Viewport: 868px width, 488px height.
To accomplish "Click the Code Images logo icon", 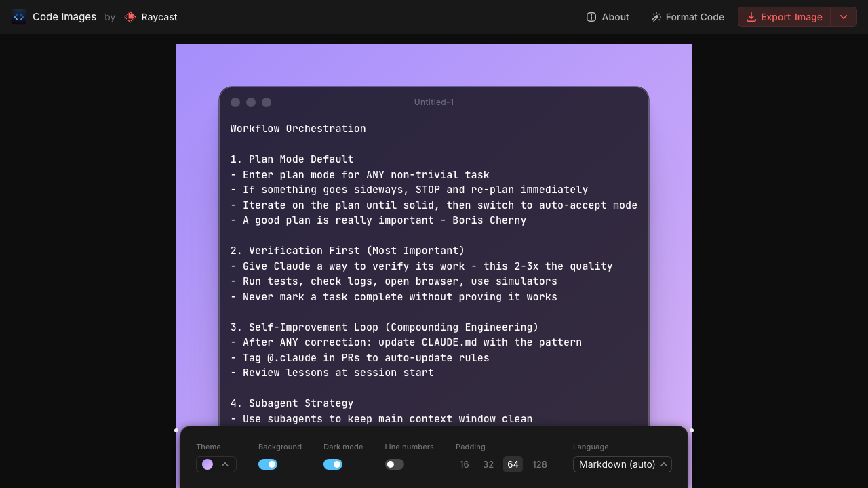I will pyautogui.click(x=19, y=17).
